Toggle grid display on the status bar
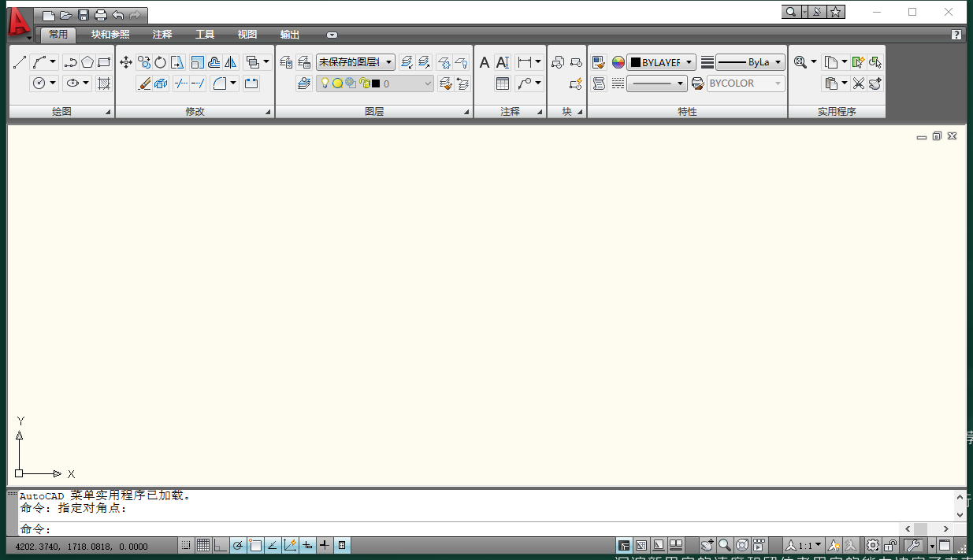The height and width of the screenshot is (560, 973). pos(203,544)
